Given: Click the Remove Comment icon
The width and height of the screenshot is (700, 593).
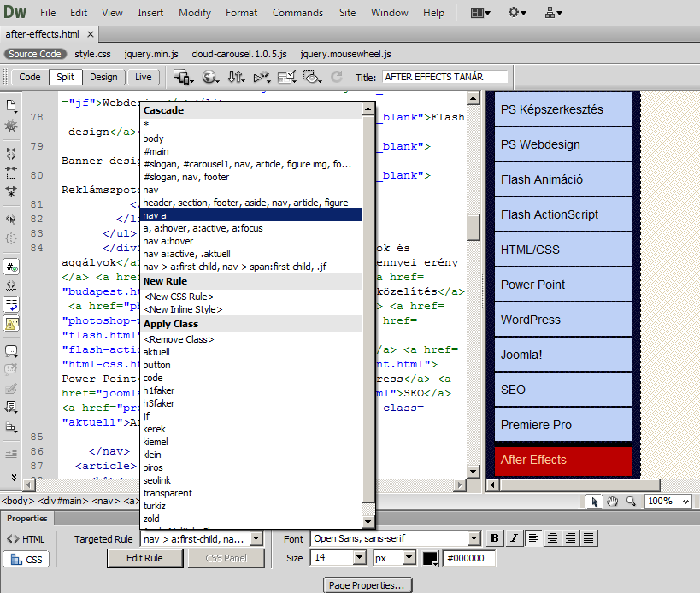Looking at the screenshot, I should (11, 369).
